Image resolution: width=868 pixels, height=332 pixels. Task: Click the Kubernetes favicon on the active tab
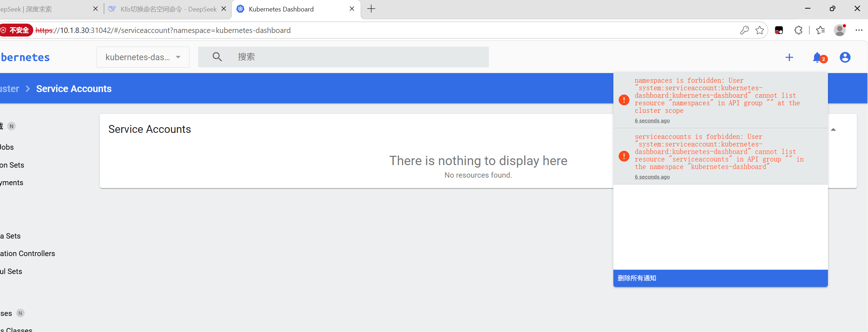pyautogui.click(x=241, y=9)
